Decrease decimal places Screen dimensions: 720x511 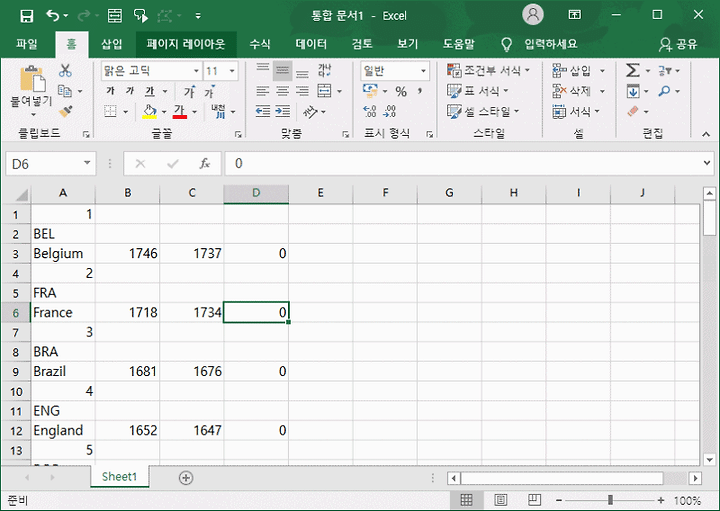[389, 111]
